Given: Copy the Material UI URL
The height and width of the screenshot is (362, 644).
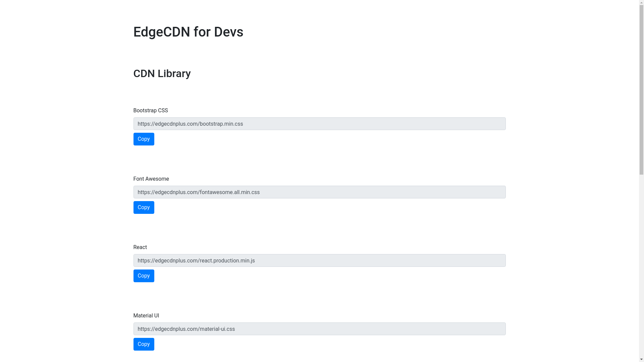Looking at the screenshot, I should tap(144, 344).
